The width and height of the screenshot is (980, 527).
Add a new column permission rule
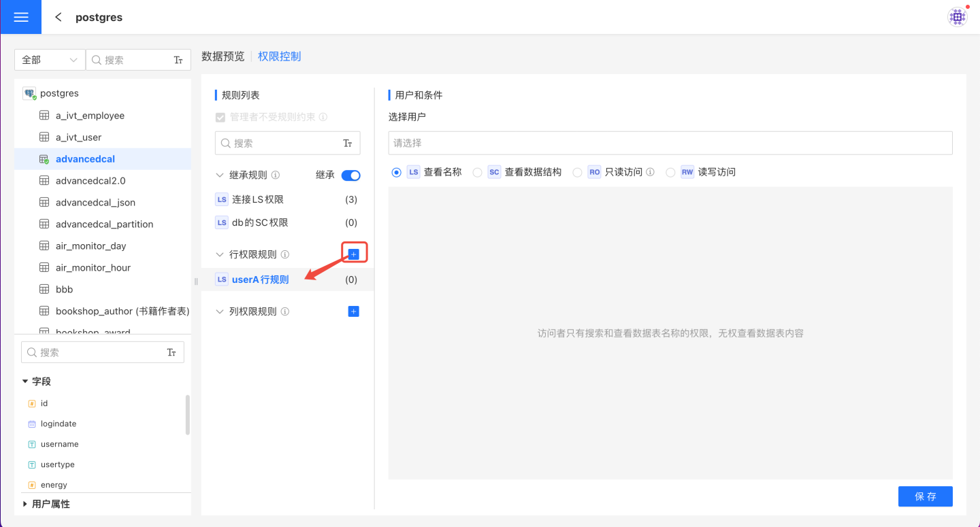pyautogui.click(x=353, y=311)
